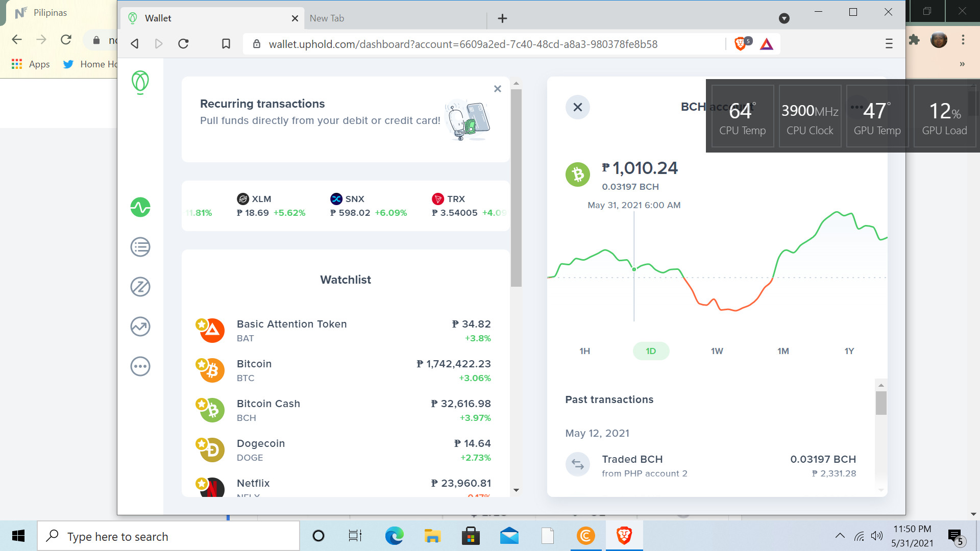This screenshot has width=980, height=551.
Task: Open Brave Rewards triangle icon
Action: tap(767, 44)
